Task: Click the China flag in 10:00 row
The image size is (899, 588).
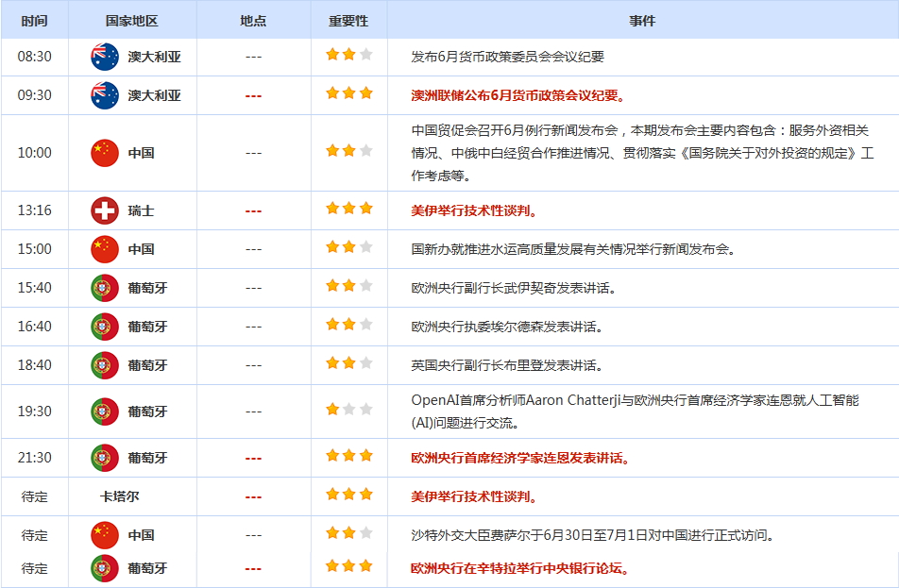Action: pos(105,153)
